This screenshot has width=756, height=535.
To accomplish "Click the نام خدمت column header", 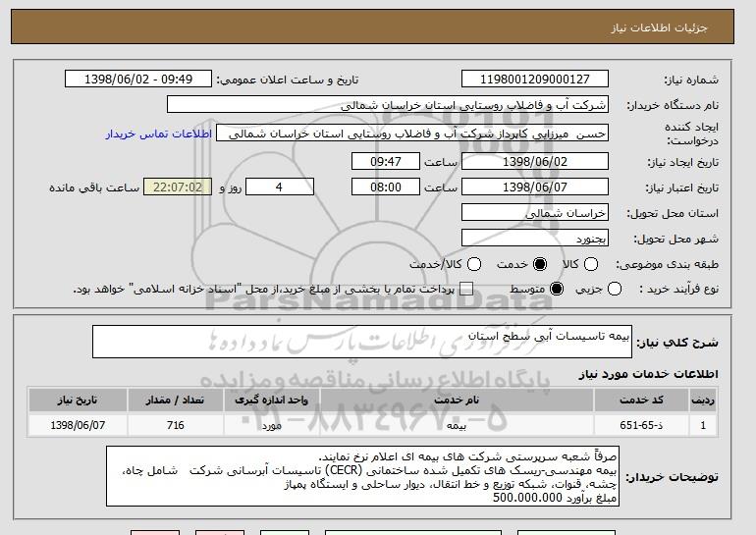I will pos(457,401).
